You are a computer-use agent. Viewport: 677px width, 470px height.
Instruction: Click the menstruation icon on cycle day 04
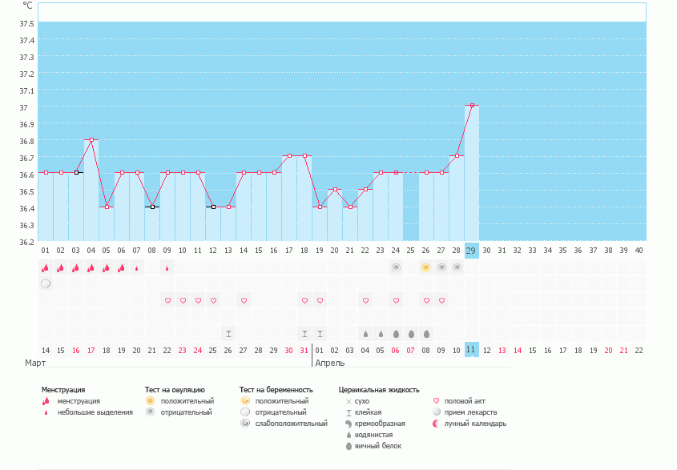point(91,268)
